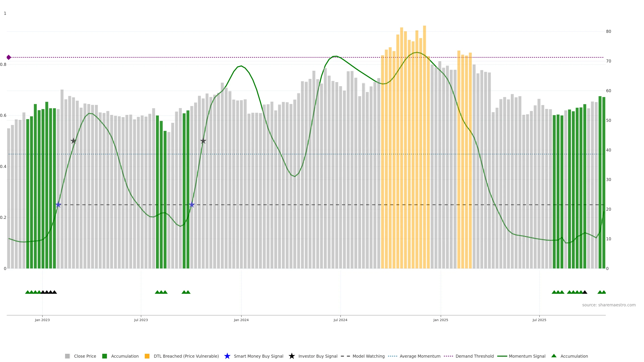Click the green Accumulation square swatch
644x362 pixels.
pyautogui.click(x=104, y=356)
